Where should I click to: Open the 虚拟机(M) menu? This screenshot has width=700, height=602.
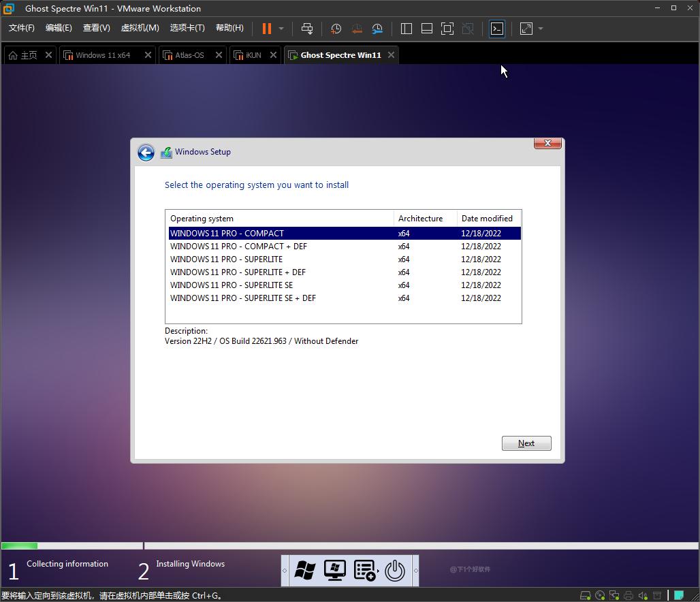coord(140,28)
